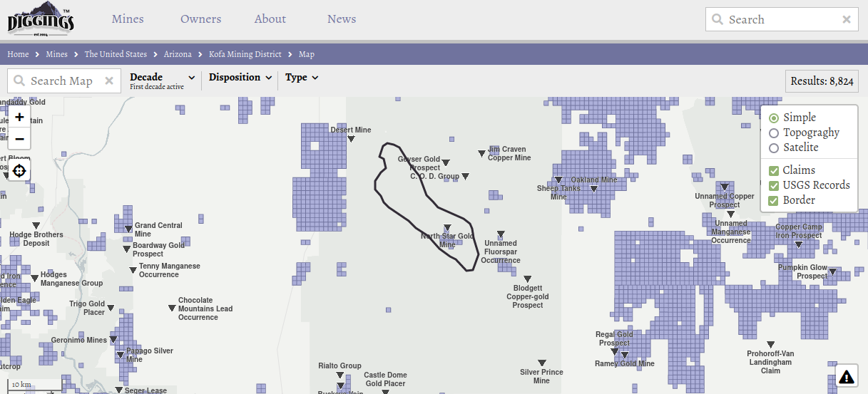Toggle the Claims layer checkbox
This screenshot has height=394, width=868.
tap(774, 171)
